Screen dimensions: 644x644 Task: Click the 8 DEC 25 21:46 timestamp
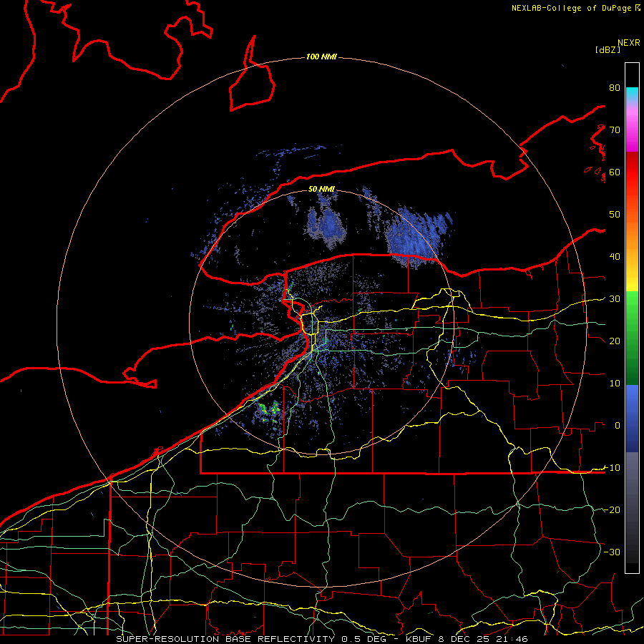[484, 639]
